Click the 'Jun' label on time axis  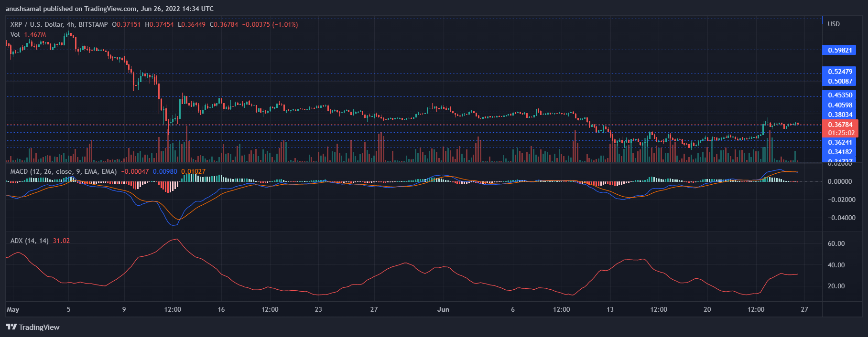click(443, 309)
